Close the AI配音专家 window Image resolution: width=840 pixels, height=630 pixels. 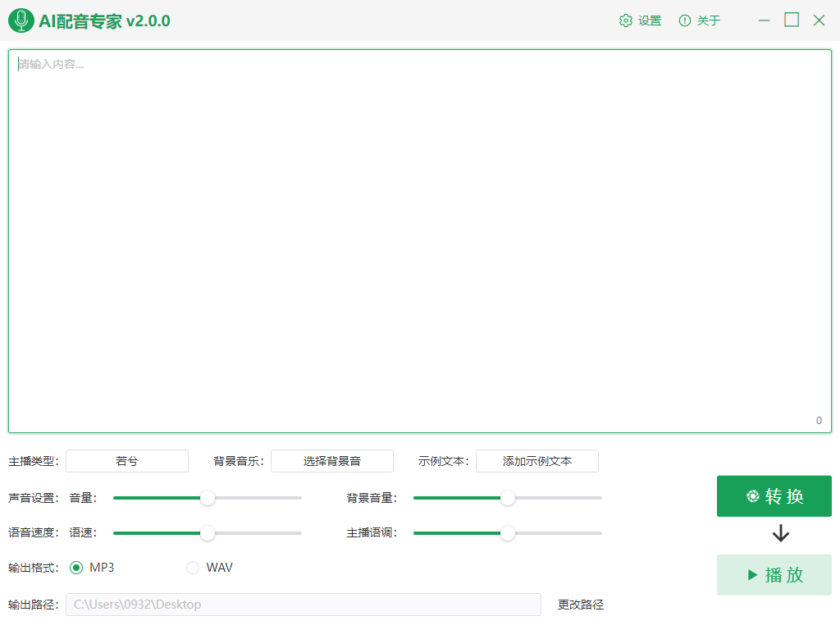pyautogui.click(x=819, y=21)
